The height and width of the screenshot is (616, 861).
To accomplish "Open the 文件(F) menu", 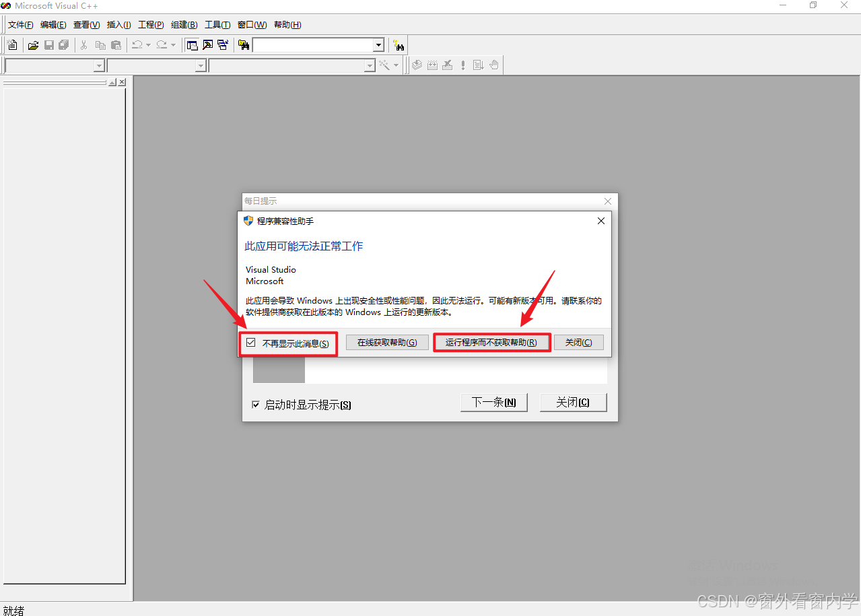I will click(x=21, y=25).
